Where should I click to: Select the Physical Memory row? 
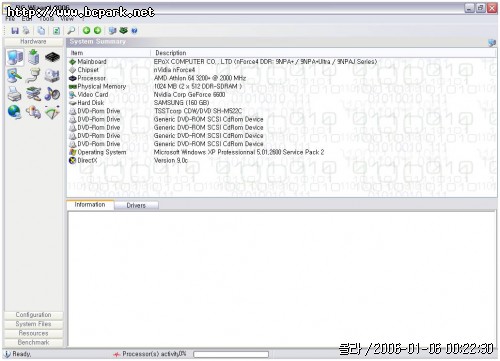click(x=282, y=86)
